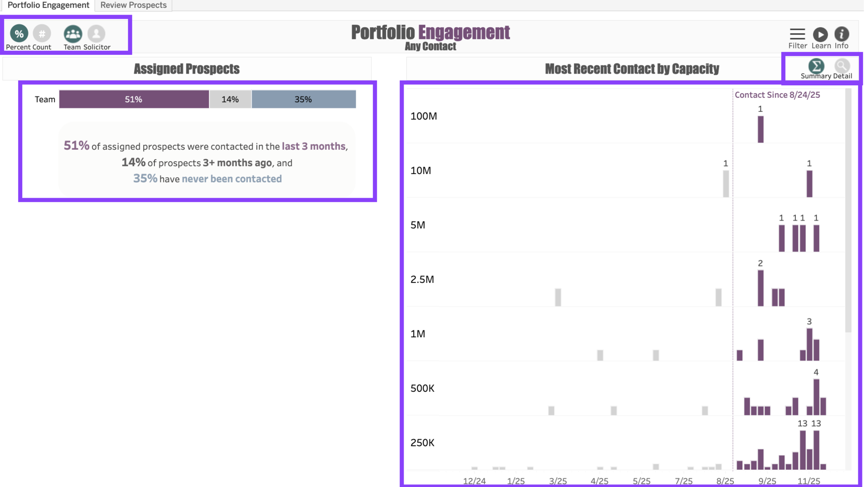Click the 8/25 axis label
868x487 pixels.
coord(725,481)
